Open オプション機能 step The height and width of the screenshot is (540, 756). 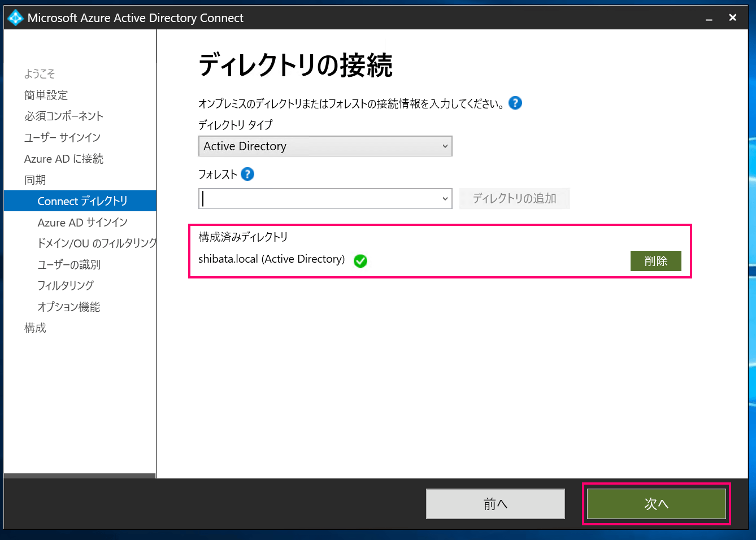[69, 307]
